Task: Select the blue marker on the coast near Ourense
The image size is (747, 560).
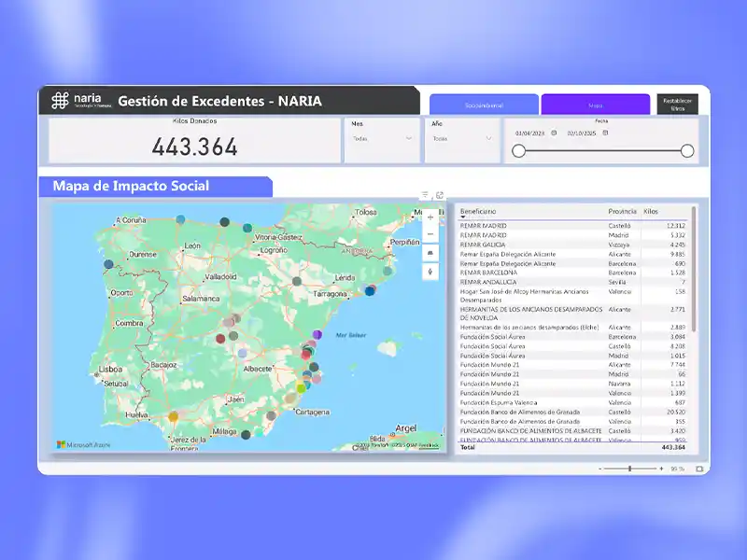Action: [108, 264]
